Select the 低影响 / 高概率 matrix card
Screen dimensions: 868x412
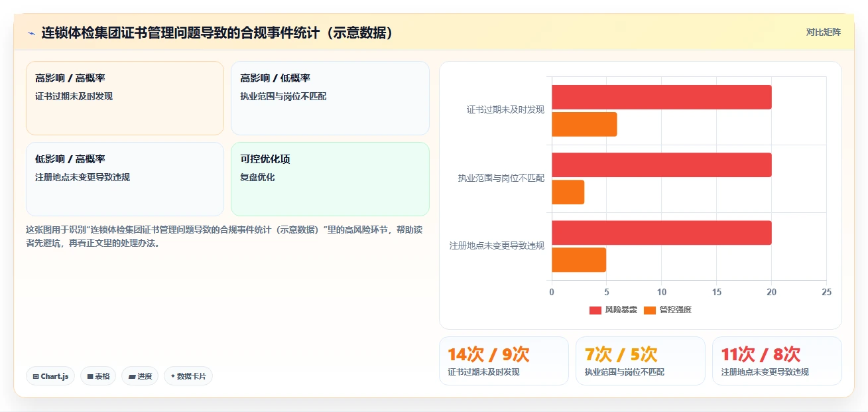coord(125,179)
